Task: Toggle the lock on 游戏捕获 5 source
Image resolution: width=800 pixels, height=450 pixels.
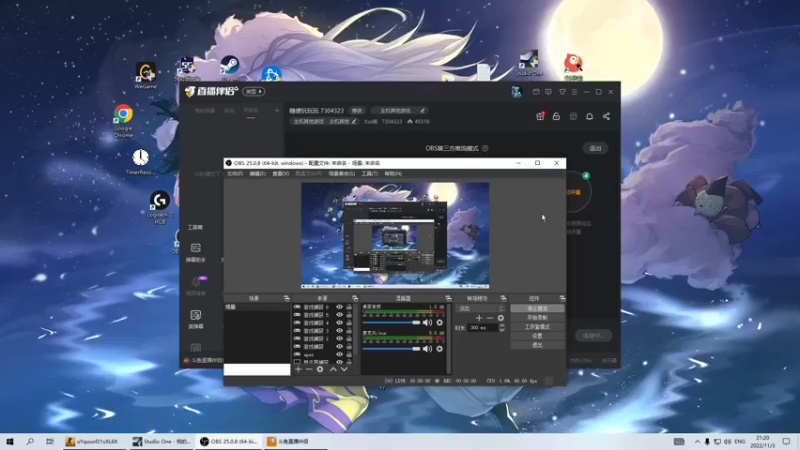Action: click(349, 315)
